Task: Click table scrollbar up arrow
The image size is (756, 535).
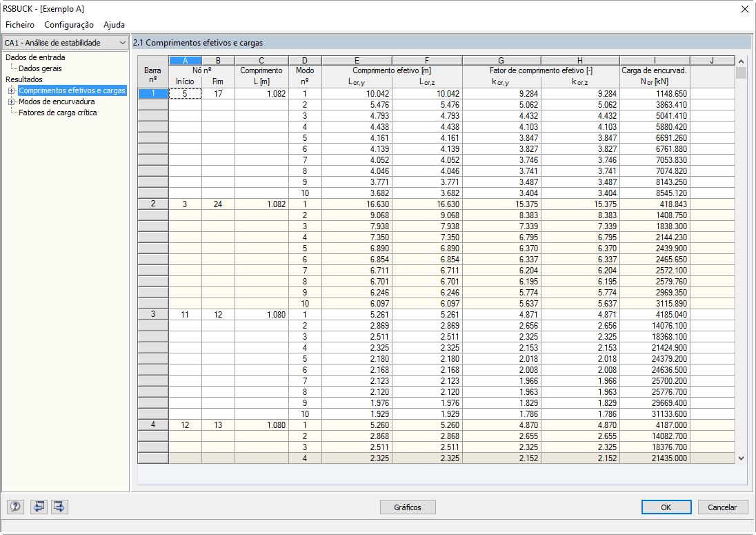Action: 741,61
